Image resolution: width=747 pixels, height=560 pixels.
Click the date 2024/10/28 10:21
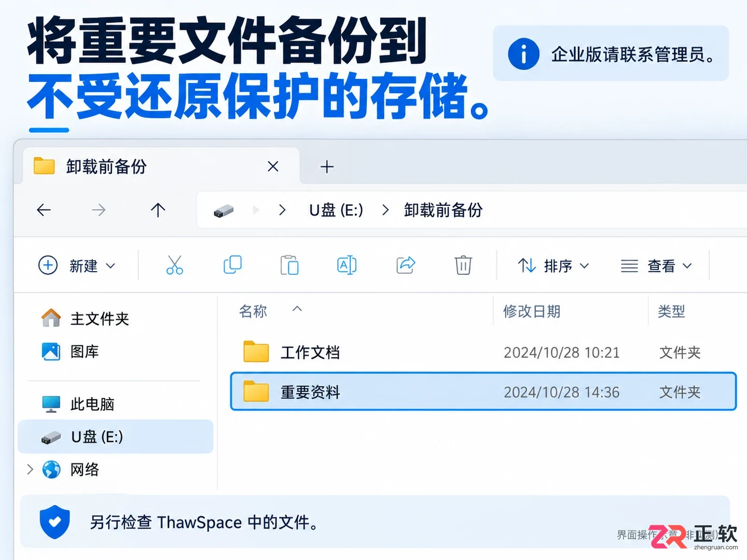[562, 353]
